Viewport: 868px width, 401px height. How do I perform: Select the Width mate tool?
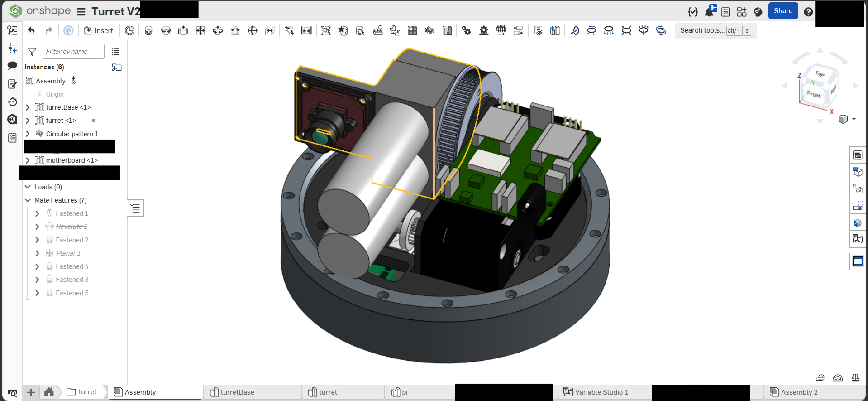[306, 30]
